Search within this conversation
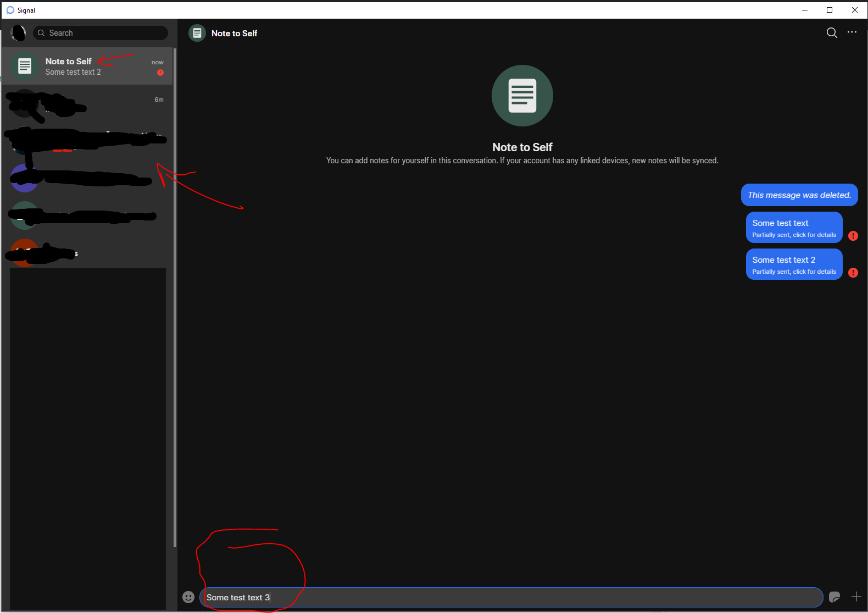This screenshot has height=613, width=868. point(832,33)
